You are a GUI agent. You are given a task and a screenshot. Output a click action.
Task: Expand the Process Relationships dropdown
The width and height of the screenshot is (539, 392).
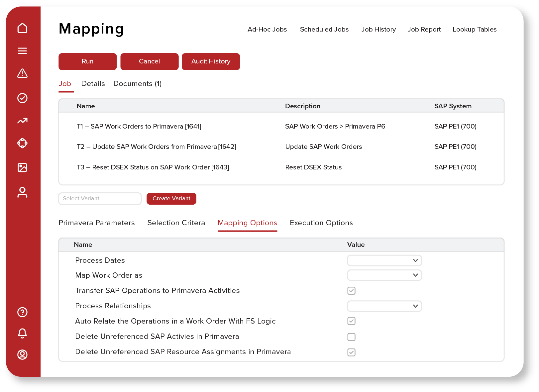click(384, 306)
